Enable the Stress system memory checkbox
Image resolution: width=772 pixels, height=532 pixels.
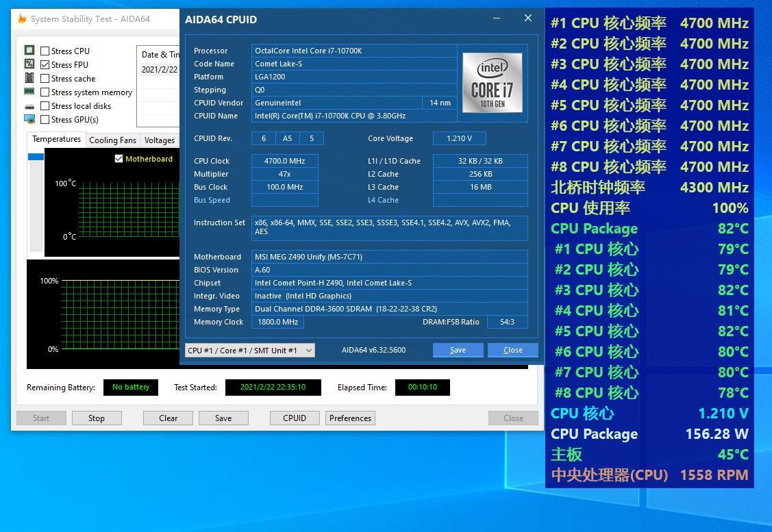(x=45, y=92)
